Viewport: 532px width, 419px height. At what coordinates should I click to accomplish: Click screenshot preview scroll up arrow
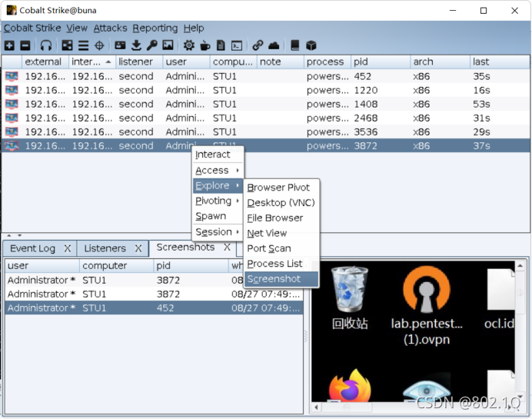(x=520, y=266)
